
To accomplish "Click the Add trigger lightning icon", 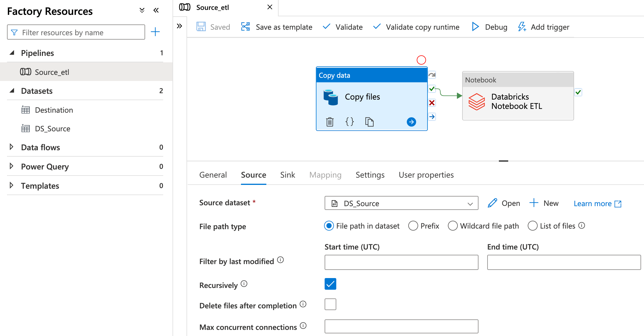I will pos(522,27).
